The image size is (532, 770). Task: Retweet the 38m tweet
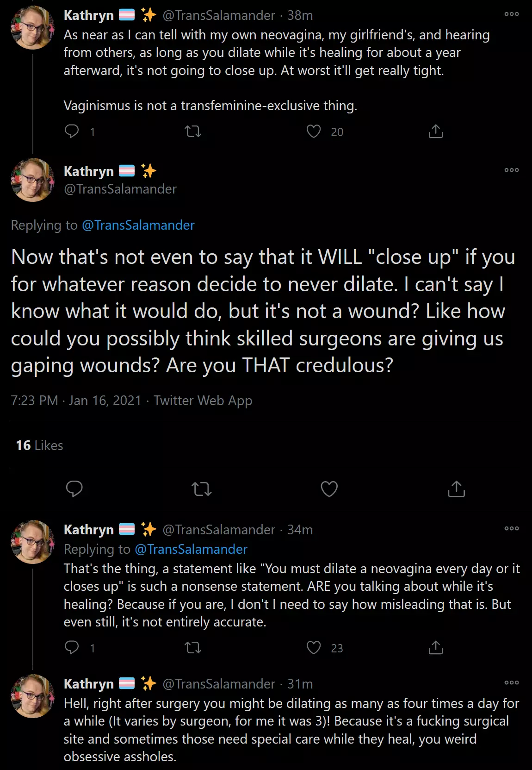pos(193,131)
